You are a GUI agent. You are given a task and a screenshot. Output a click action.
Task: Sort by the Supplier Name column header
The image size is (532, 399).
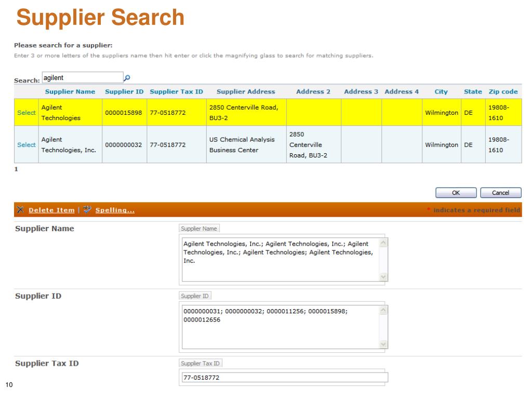(70, 91)
